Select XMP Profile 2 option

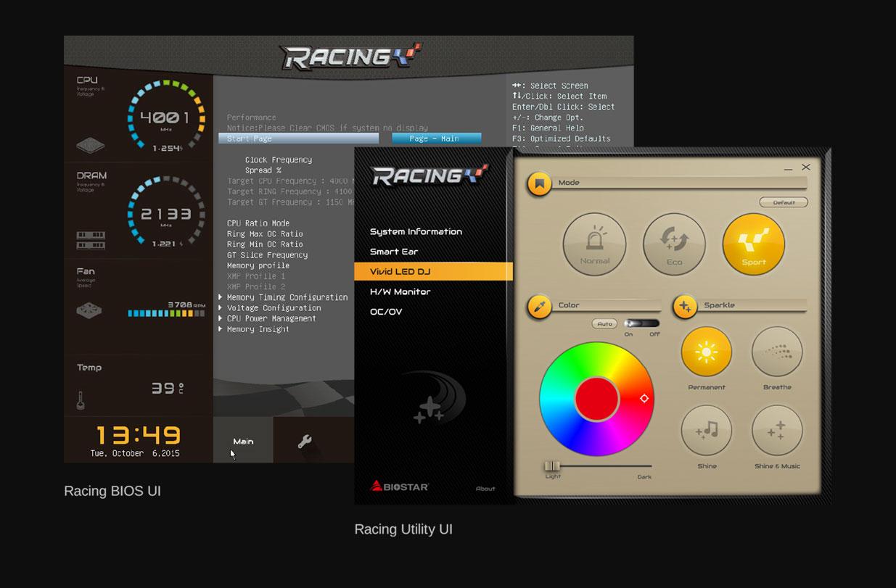coord(256,287)
